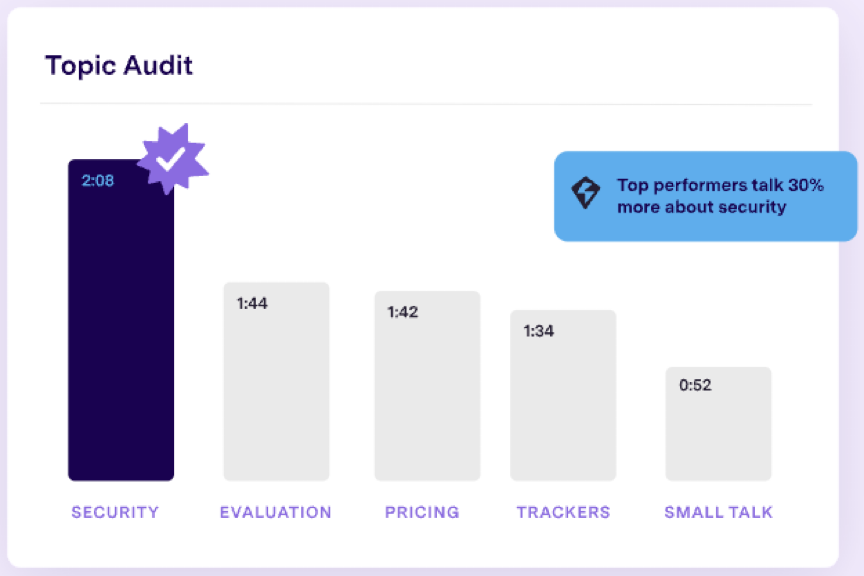Click the 1:44 duration value

tap(252, 304)
